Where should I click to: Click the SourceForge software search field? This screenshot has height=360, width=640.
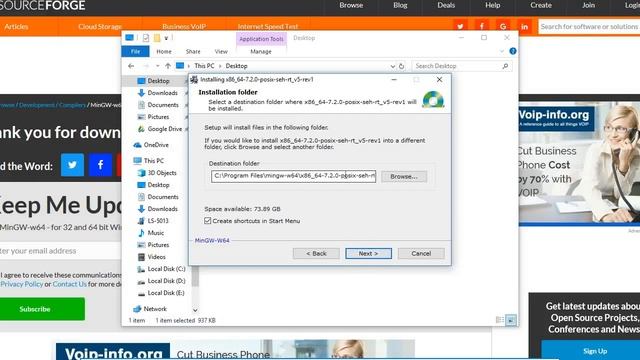pyautogui.click(x=589, y=27)
